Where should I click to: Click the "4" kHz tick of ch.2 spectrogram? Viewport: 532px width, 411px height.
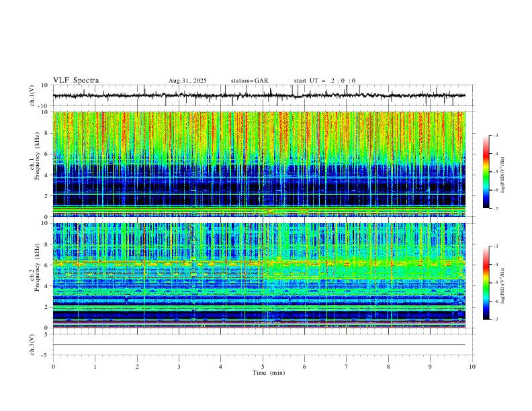click(46, 286)
